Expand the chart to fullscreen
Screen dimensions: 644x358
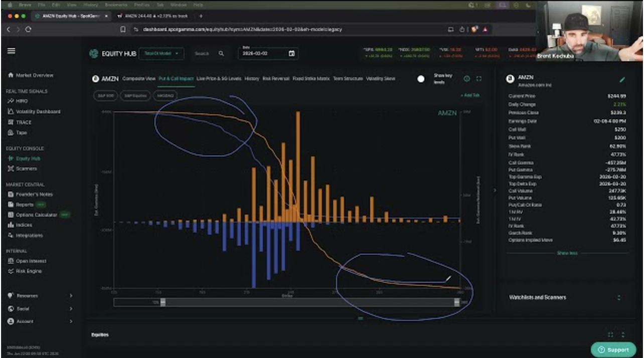pos(479,79)
